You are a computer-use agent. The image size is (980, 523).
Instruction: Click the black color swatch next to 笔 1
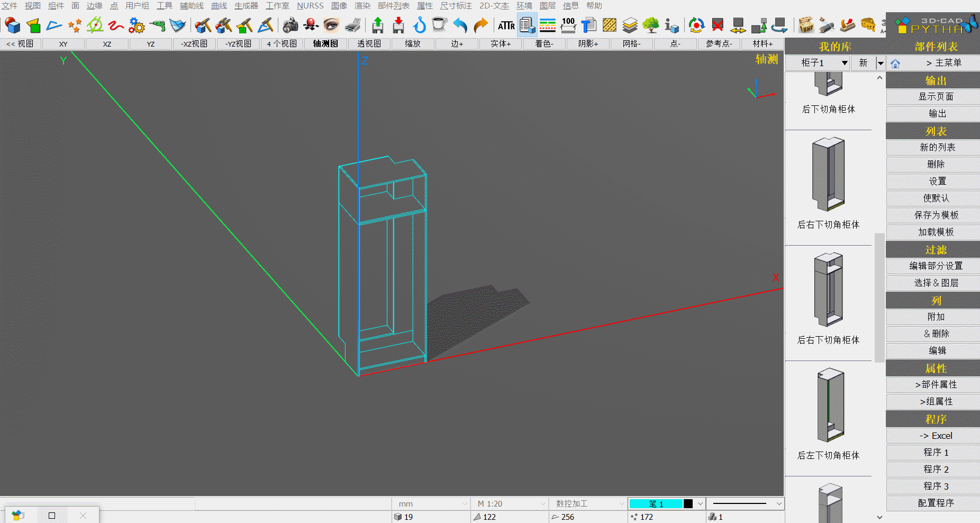[x=688, y=503]
